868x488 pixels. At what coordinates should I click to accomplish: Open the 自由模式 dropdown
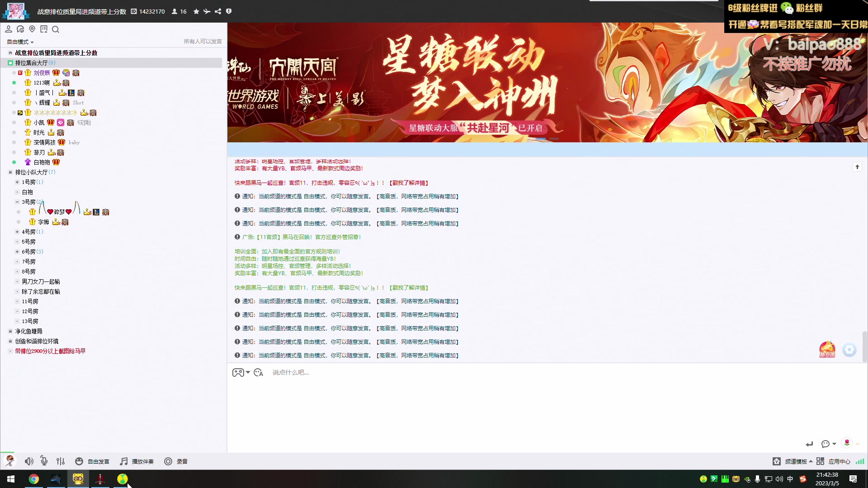20,42
